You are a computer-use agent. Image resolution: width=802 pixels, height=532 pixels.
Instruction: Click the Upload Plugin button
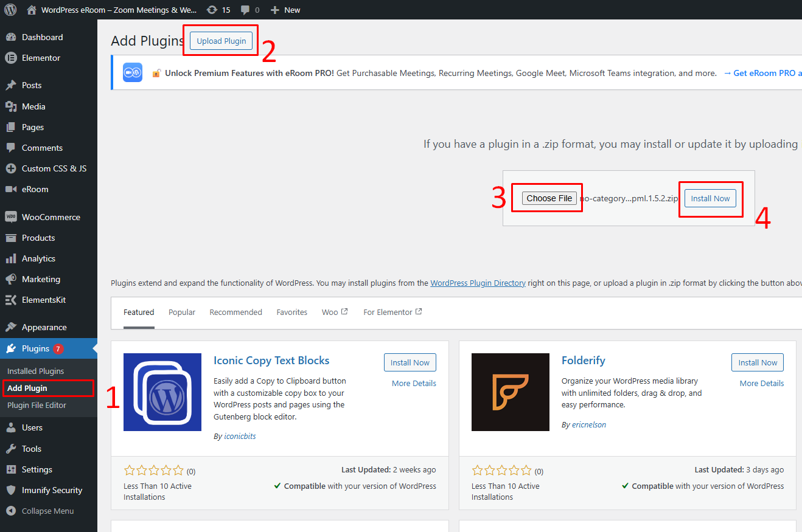click(221, 41)
